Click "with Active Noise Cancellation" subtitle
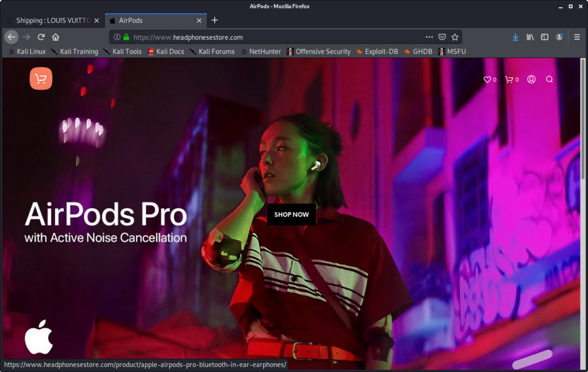This screenshot has width=588, height=372. tap(106, 237)
